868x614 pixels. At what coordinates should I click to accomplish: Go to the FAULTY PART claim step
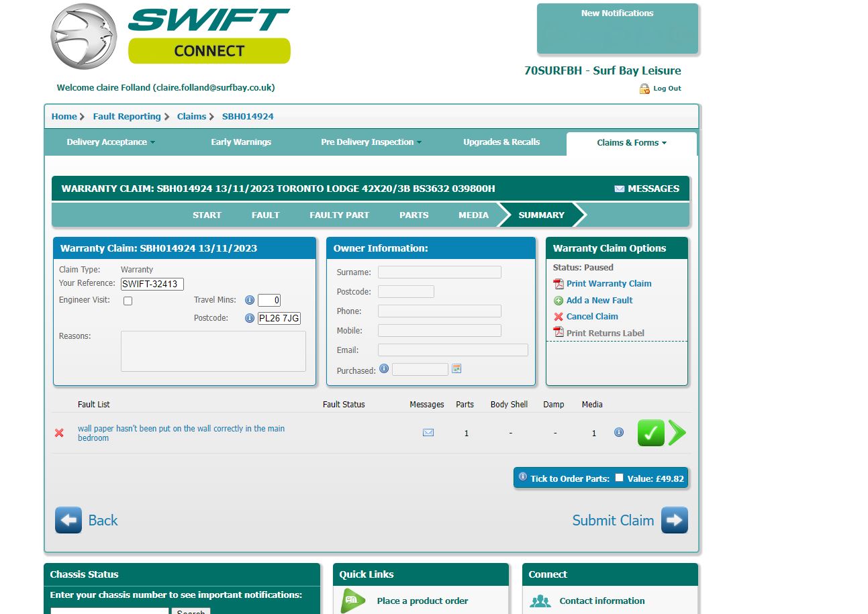coord(340,215)
